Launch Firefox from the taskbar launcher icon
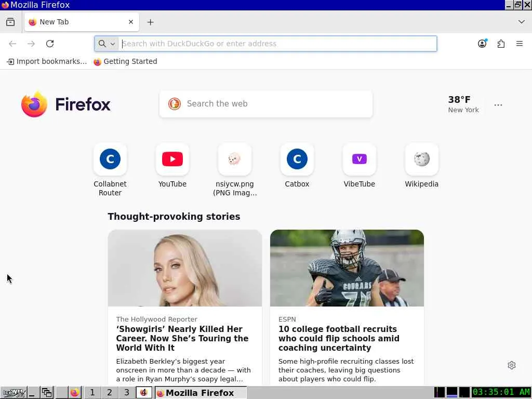This screenshot has width=532, height=399. [x=75, y=393]
